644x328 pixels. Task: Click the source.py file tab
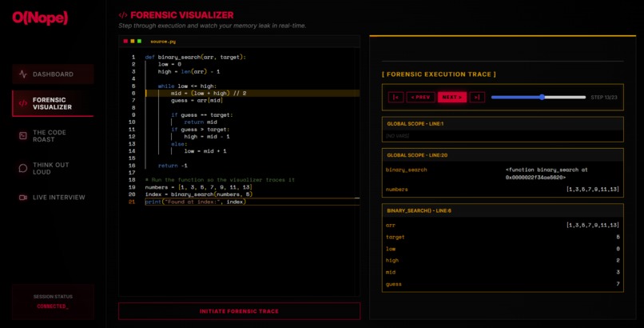(x=163, y=42)
